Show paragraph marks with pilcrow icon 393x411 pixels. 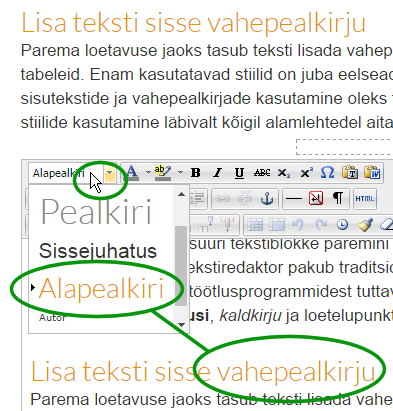coord(338,199)
